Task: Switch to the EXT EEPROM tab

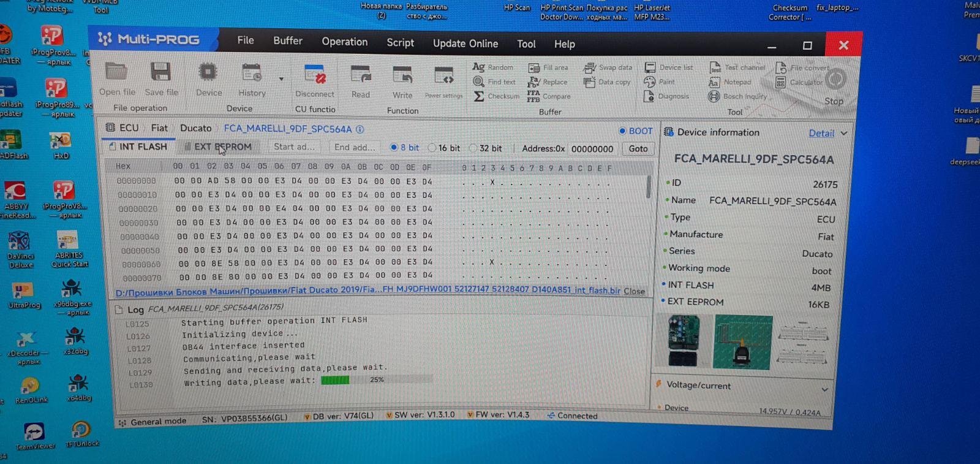Action: 218,147
